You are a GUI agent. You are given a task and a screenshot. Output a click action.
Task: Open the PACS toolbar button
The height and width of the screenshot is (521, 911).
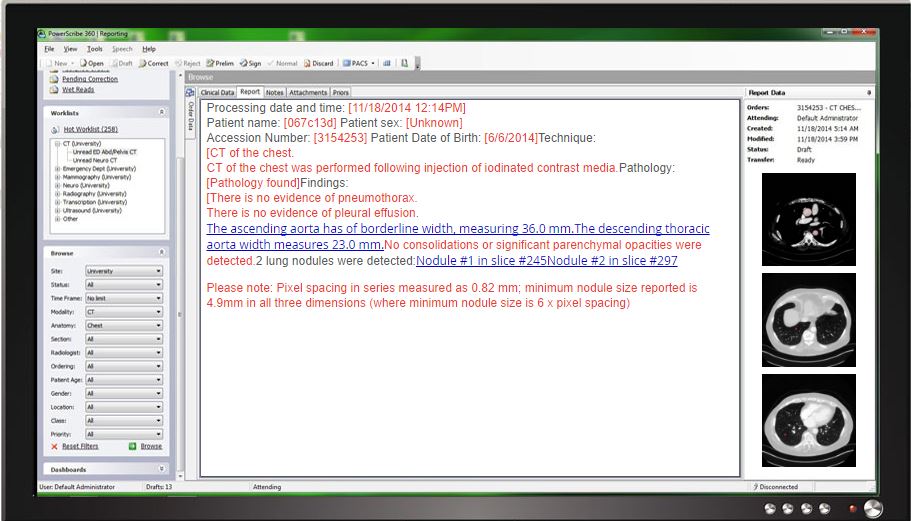coord(358,63)
